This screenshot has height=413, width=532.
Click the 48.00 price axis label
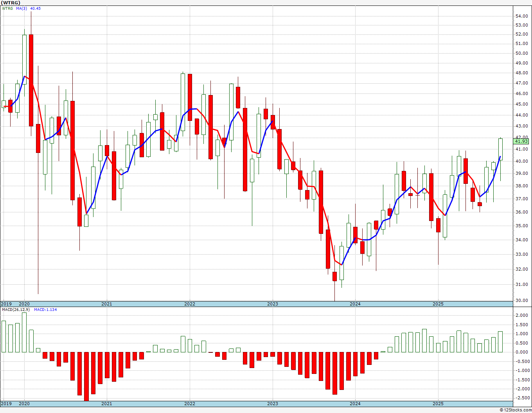click(x=522, y=73)
